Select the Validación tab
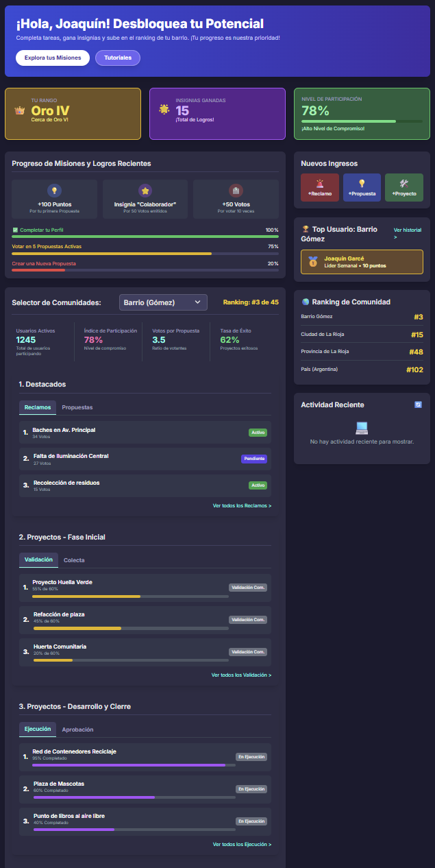Screen dimensions: 435x868 [38, 560]
